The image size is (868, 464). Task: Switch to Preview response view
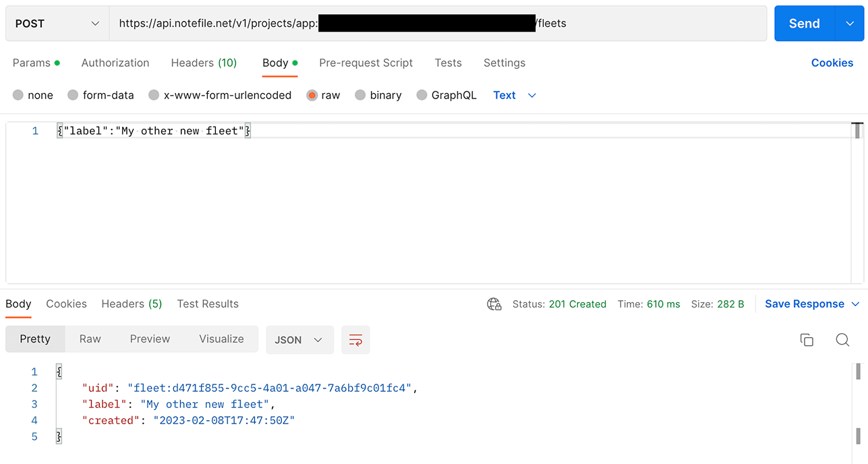click(x=150, y=339)
